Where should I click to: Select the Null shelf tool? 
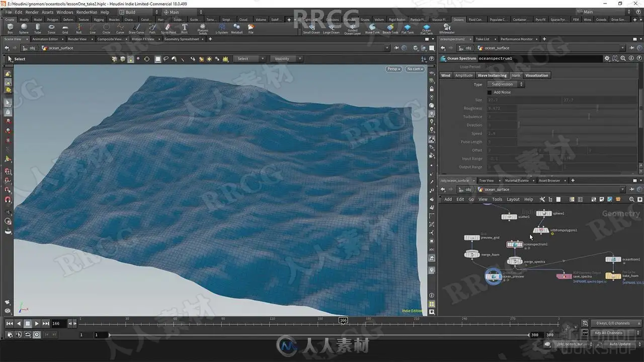[78, 29]
